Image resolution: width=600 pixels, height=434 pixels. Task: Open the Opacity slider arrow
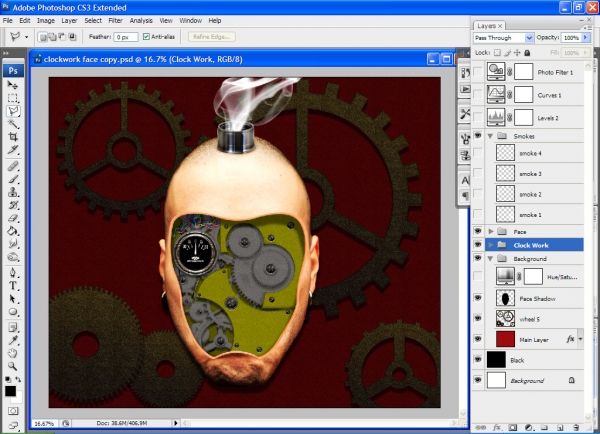585,38
